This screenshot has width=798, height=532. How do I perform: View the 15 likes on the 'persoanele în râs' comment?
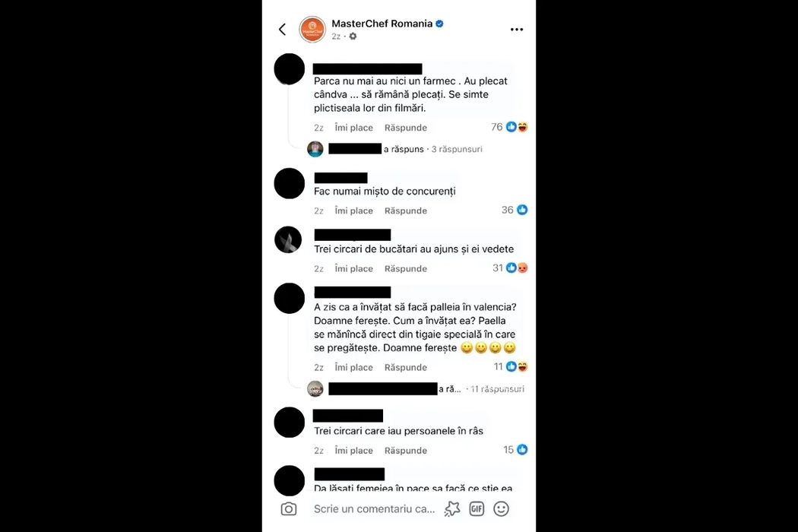515,449
